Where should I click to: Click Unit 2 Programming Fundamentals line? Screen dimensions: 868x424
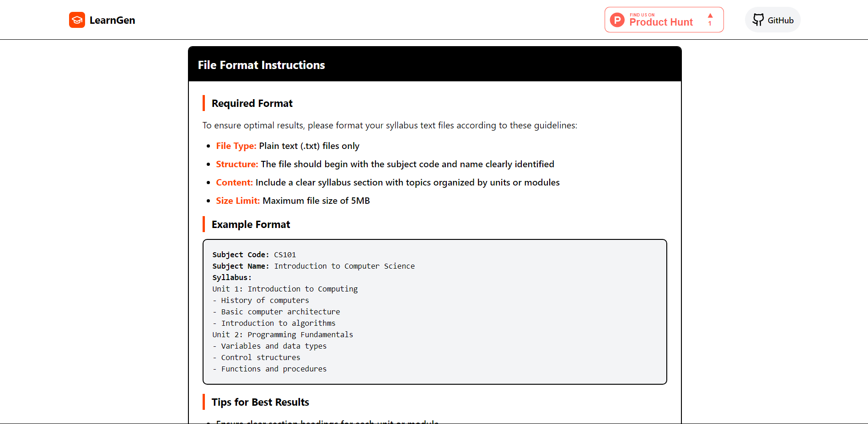pos(283,334)
